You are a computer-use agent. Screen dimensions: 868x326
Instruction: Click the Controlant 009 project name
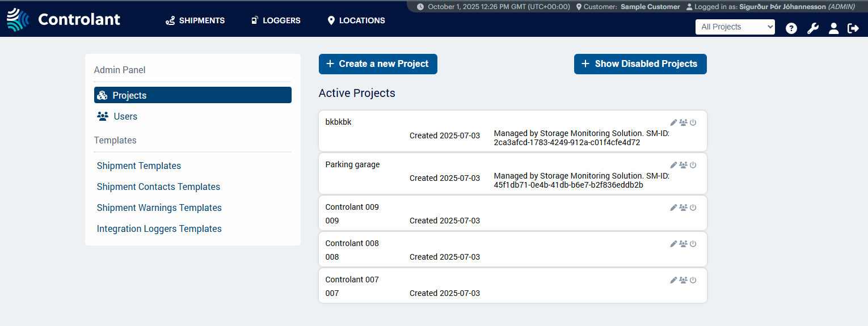click(x=352, y=207)
